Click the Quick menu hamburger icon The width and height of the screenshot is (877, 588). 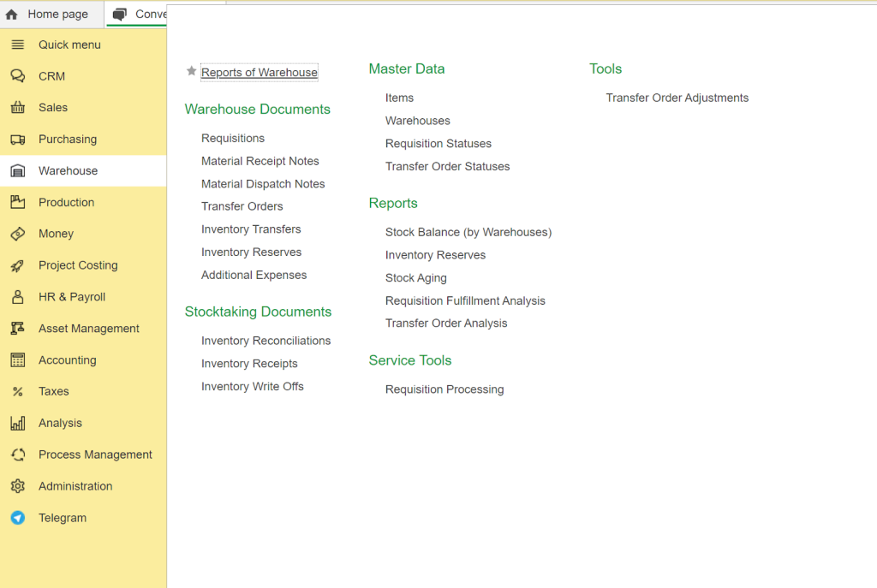coord(18,45)
